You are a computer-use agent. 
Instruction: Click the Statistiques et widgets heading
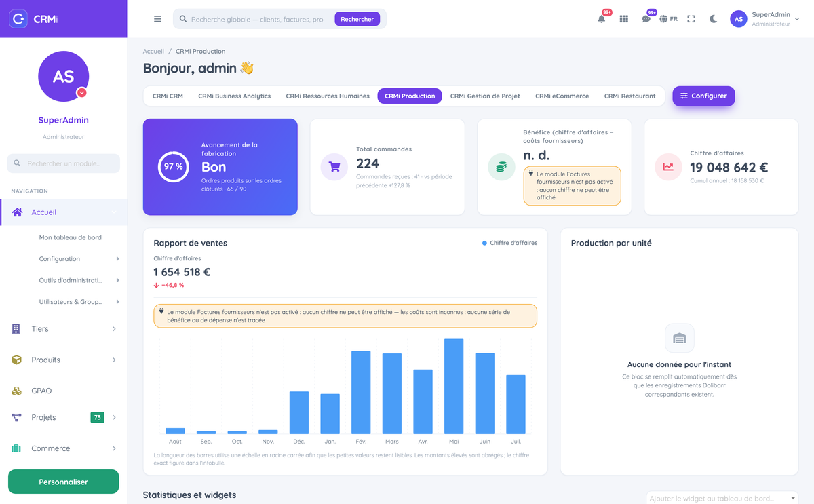pyautogui.click(x=189, y=495)
